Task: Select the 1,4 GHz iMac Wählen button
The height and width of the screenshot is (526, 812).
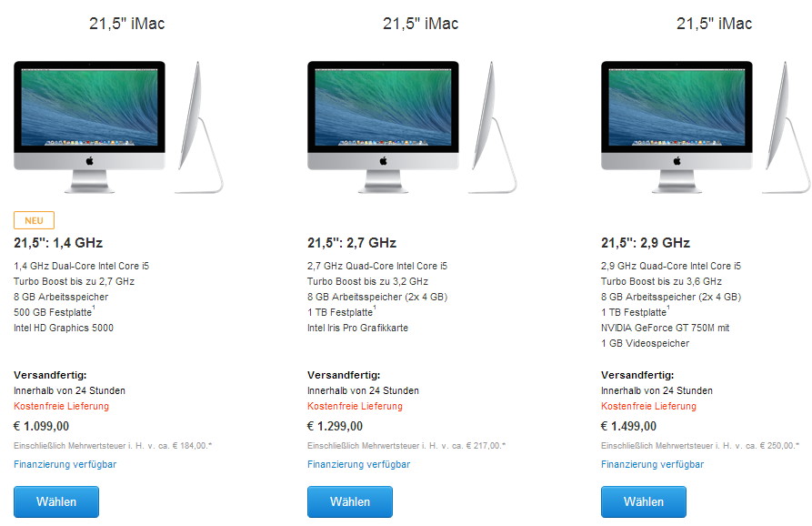Action: click(56, 501)
